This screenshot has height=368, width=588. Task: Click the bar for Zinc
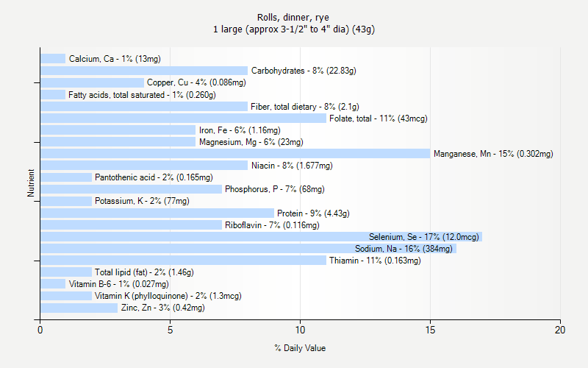click(79, 308)
